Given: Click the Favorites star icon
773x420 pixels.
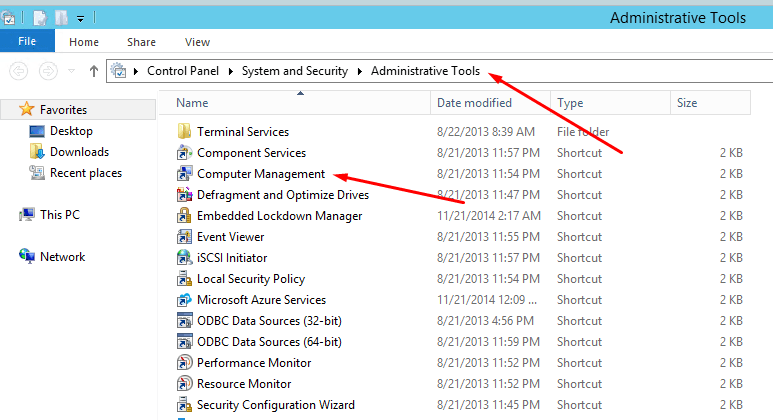Looking at the screenshot, I should click(x=27, y=109).
